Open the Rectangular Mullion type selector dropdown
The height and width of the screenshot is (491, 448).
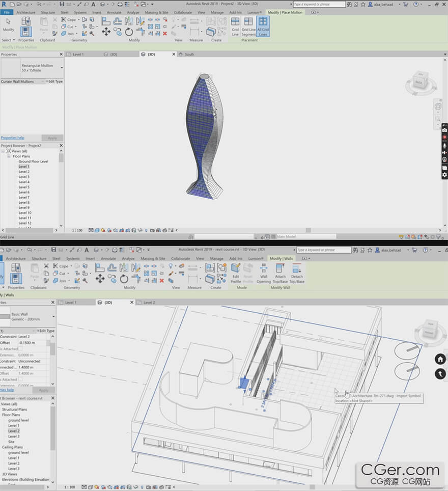[x=62, y=68]
